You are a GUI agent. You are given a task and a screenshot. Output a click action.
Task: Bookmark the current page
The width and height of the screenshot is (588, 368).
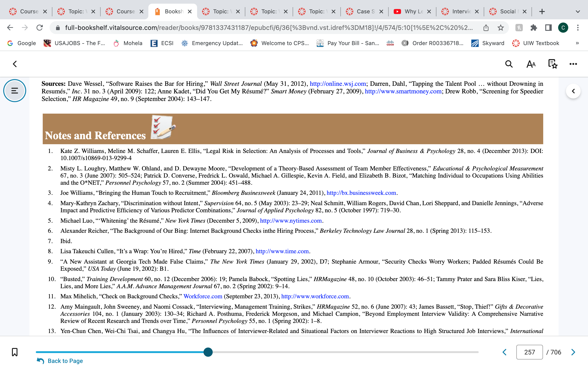(14, 352)
